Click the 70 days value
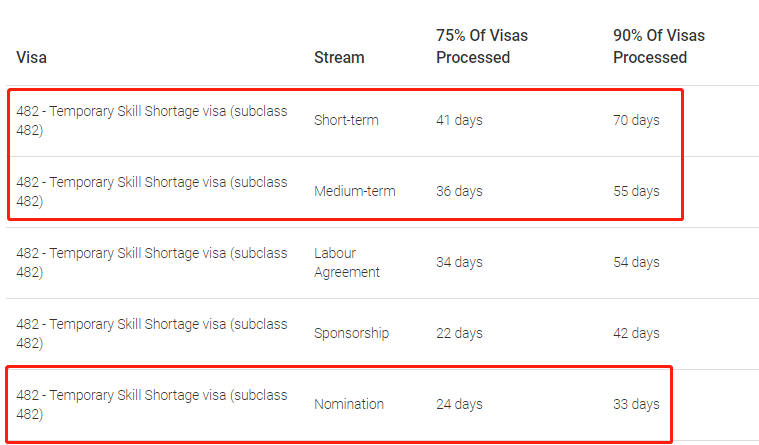 tap(636, 120)
